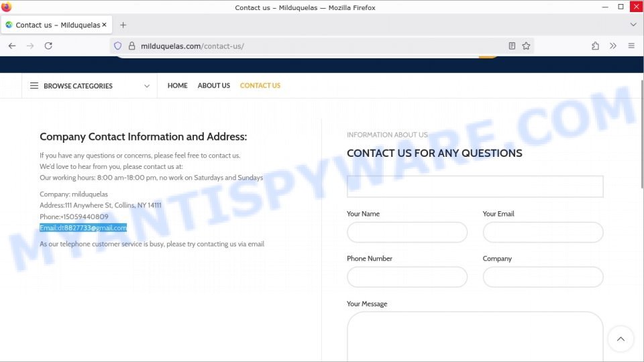Click the Contact Us navigation link

pyautogui.click(x=260, y=86)
